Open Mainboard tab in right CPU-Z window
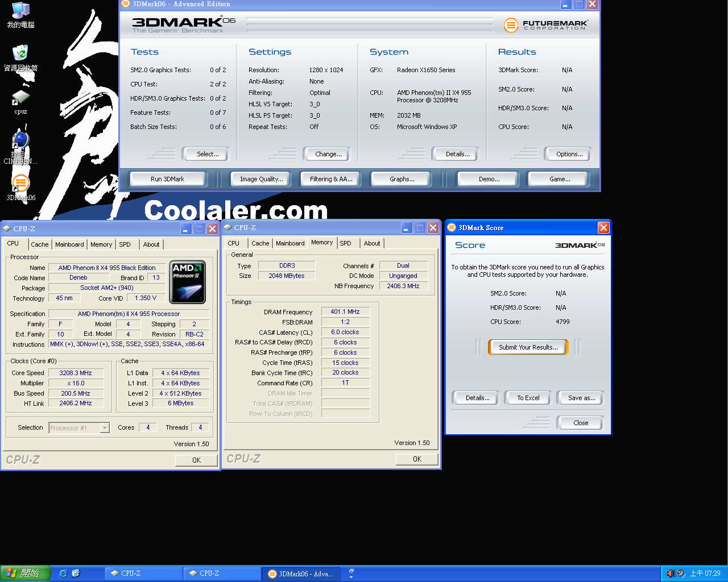728x582 pixels. (x=290, y=243)
